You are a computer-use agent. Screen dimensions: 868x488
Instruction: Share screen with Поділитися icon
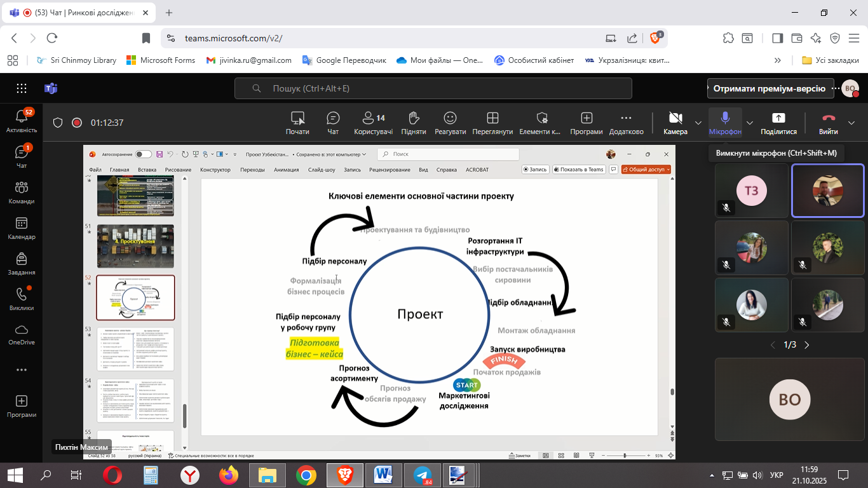tap(778, 123)
